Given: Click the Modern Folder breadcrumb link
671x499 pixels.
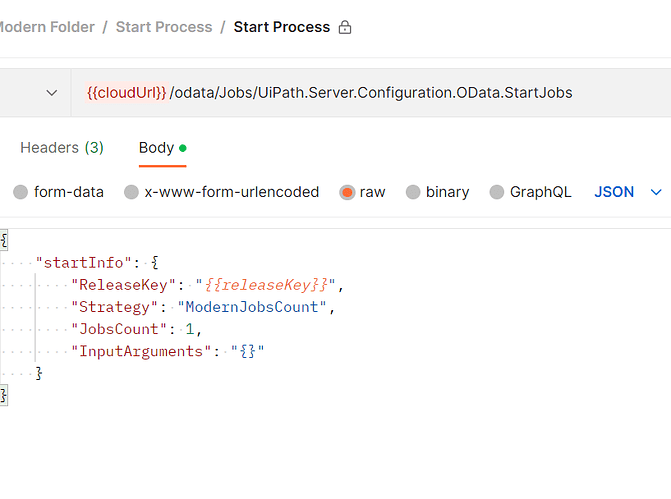Looking at the screenshot, I should [x=45, y=27].
